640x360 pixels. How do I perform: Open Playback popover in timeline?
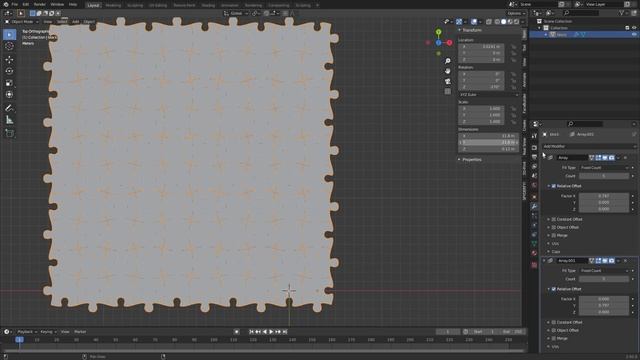(27, 332)
